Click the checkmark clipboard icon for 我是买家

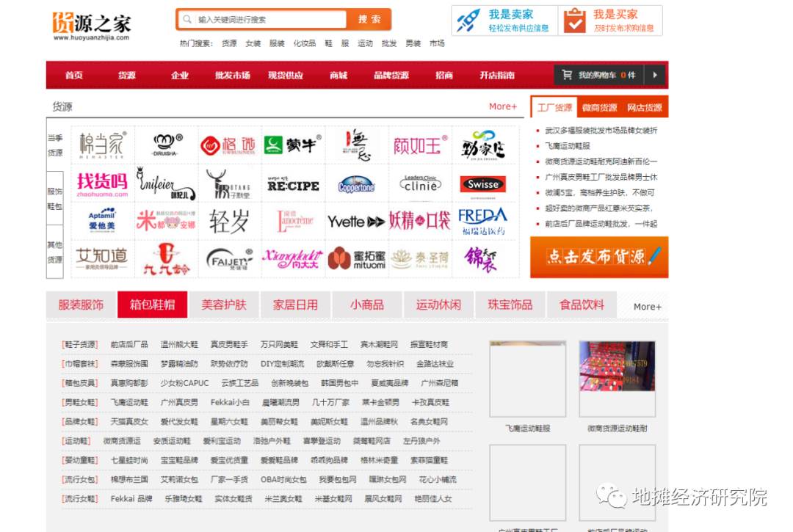[x=575, y=21]
